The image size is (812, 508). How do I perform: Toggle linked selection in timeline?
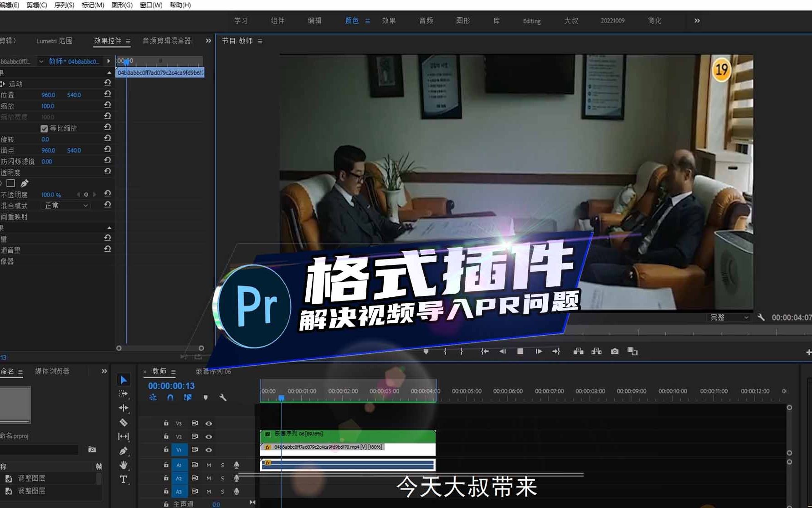tap(188, 398)
